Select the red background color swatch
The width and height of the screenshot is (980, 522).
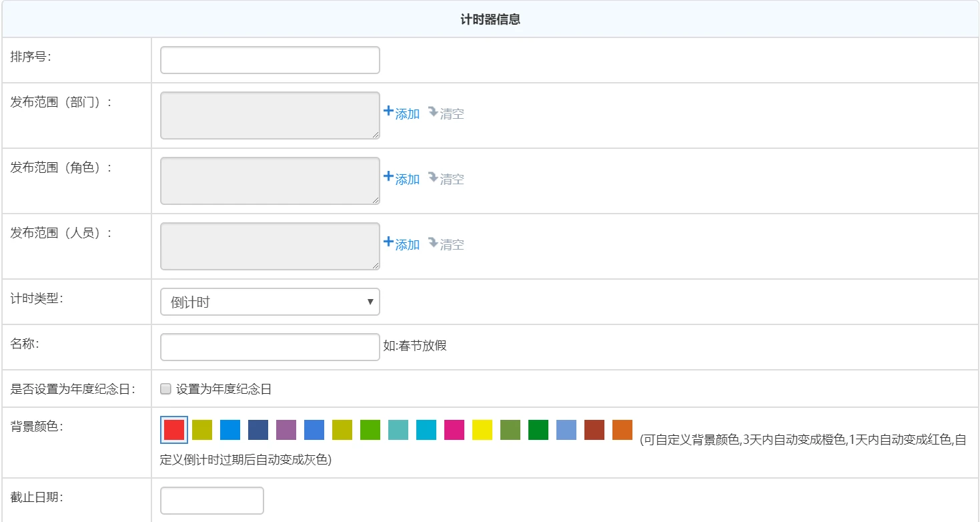[175, 429]
